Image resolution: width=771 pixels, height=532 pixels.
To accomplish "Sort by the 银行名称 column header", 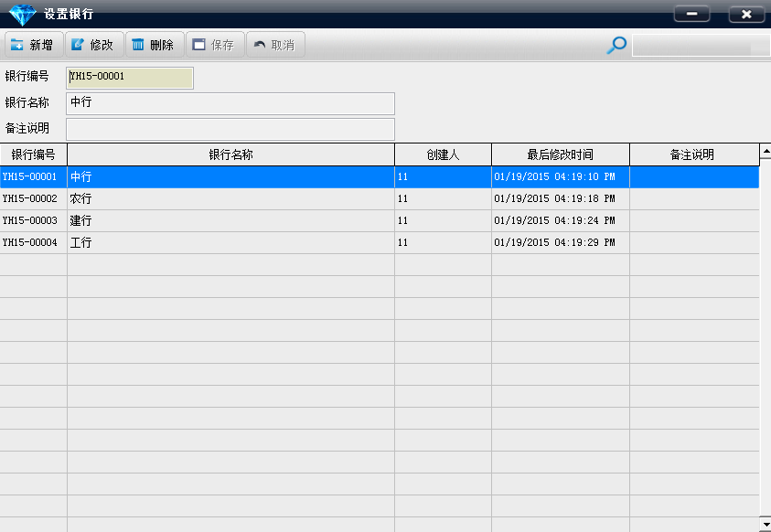I will pyautogui.click(x=230, y=154).
